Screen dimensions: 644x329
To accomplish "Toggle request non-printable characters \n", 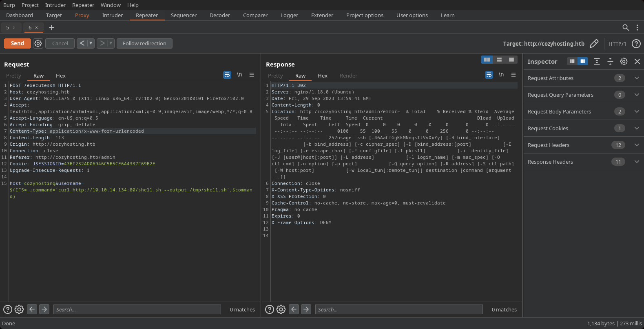I will (x=239, y=75).
